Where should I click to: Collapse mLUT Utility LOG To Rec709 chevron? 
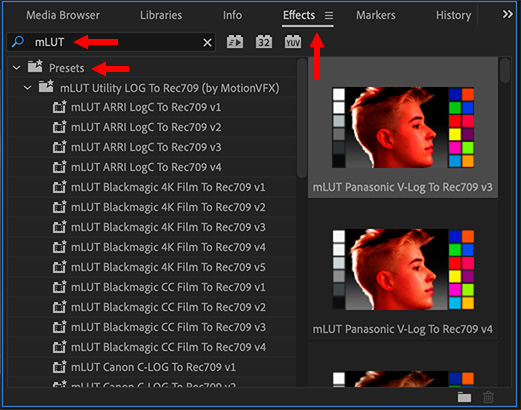(x=28, y=88)
